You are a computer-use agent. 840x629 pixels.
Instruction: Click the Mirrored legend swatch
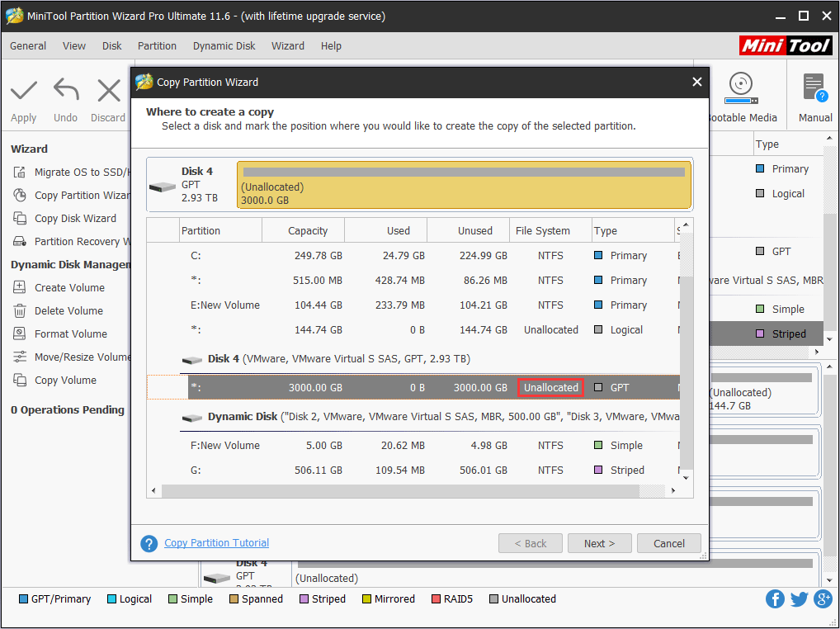pyautogui.click(x=366, y=599)
